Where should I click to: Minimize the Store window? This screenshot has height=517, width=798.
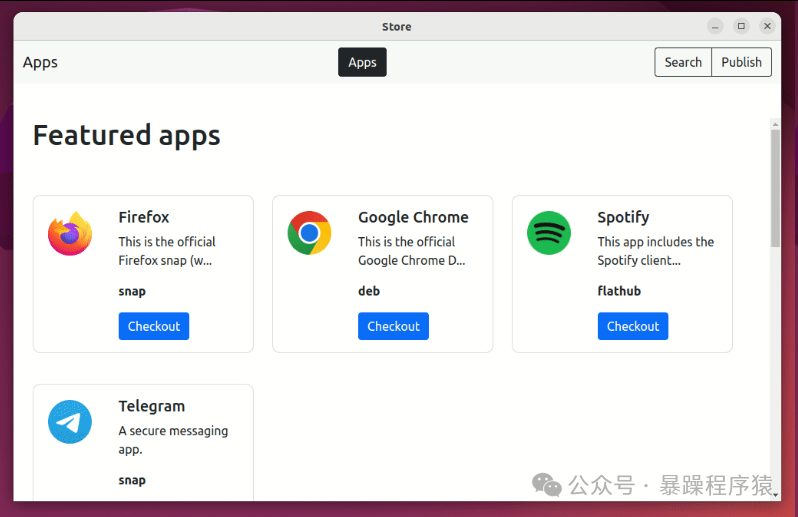click(x=715, y=26)
